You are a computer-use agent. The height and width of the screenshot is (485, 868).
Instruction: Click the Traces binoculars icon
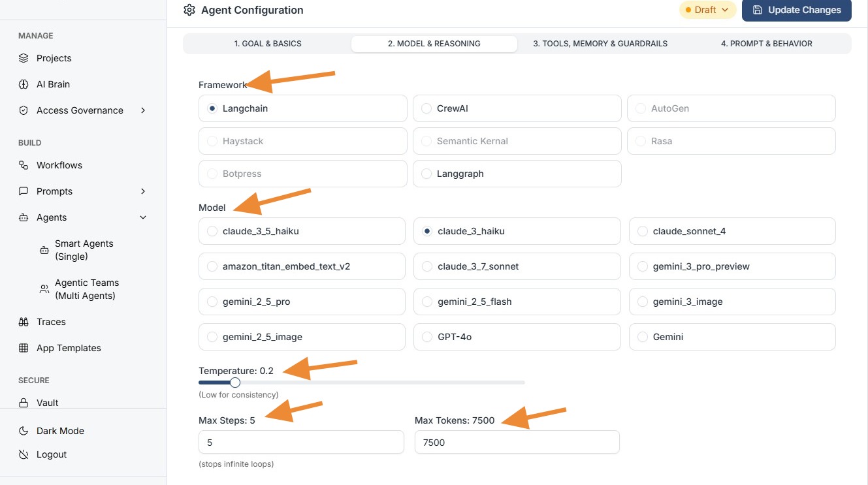[24, 322]
